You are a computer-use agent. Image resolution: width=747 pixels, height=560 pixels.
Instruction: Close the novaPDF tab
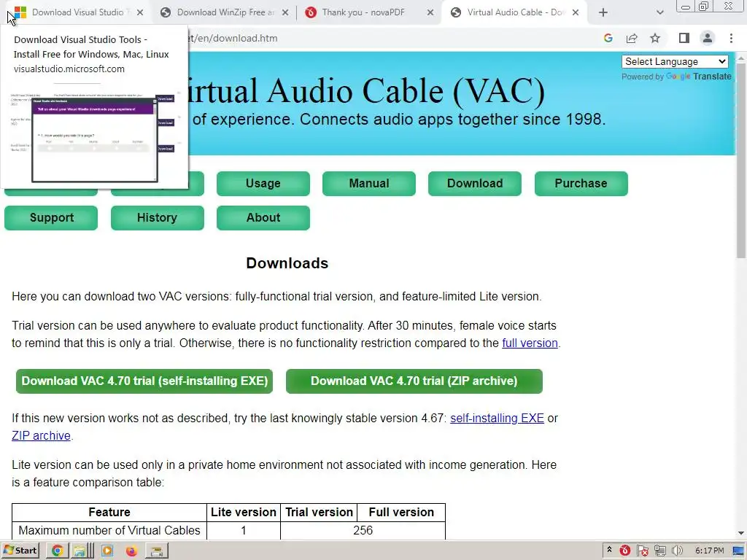430,12
